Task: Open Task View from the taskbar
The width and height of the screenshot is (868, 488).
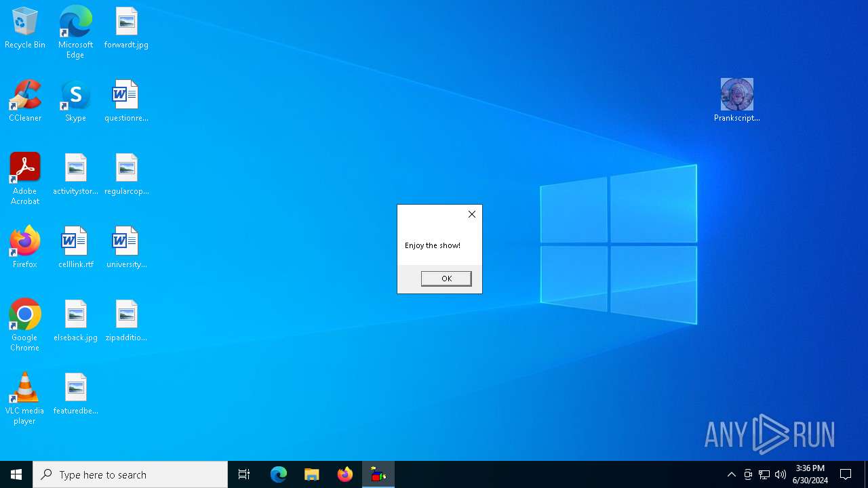Action: pos(244,474)
